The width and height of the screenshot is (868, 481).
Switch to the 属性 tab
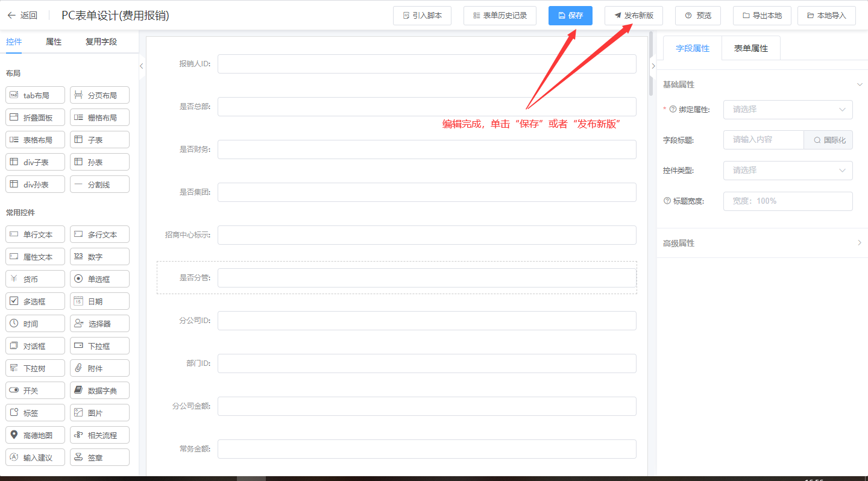54,42
